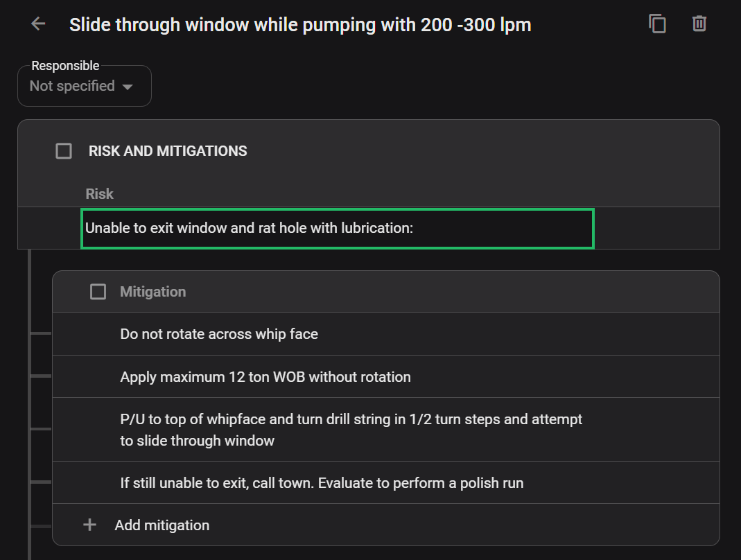This screenshot has width=741, height=560.
Task: Click the 'Add mitigation' label
Action: [162, 525]
